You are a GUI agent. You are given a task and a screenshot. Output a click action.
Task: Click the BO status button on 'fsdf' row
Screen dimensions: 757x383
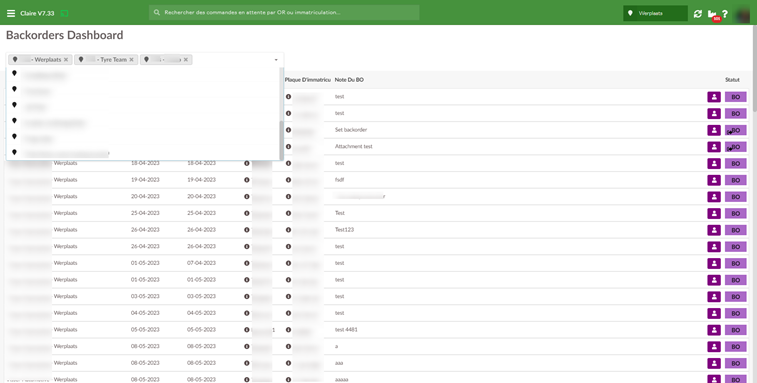(x=735, y=180)
